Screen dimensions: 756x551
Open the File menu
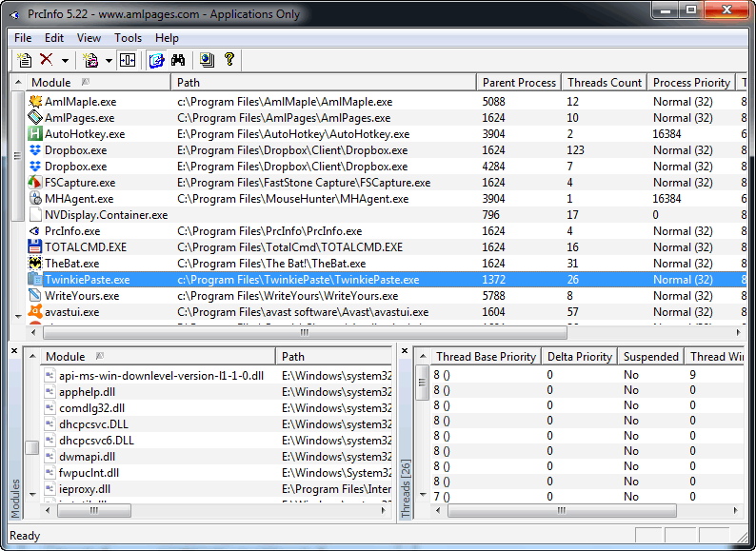[23, 38]
